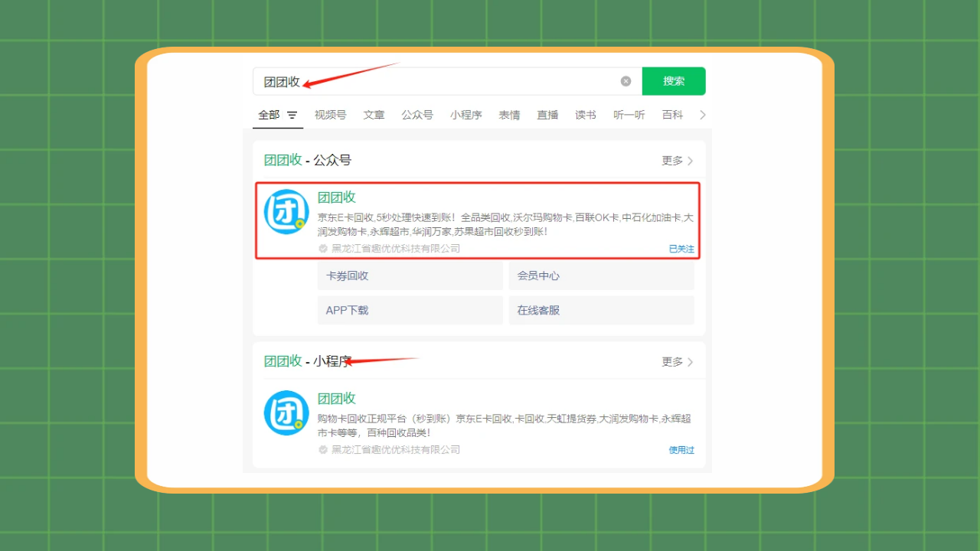Image resolution: width=980 pixels, height=551 pixels.
Task: Open the 会员中心 menu button
Action: [x=602, y=275]
